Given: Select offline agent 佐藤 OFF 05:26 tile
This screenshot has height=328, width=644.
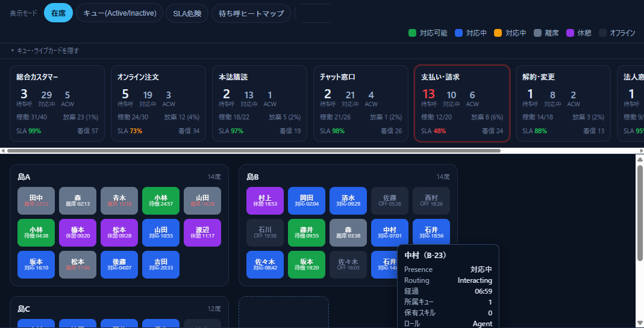Looking at the screenshot, I should pos(390,201).
